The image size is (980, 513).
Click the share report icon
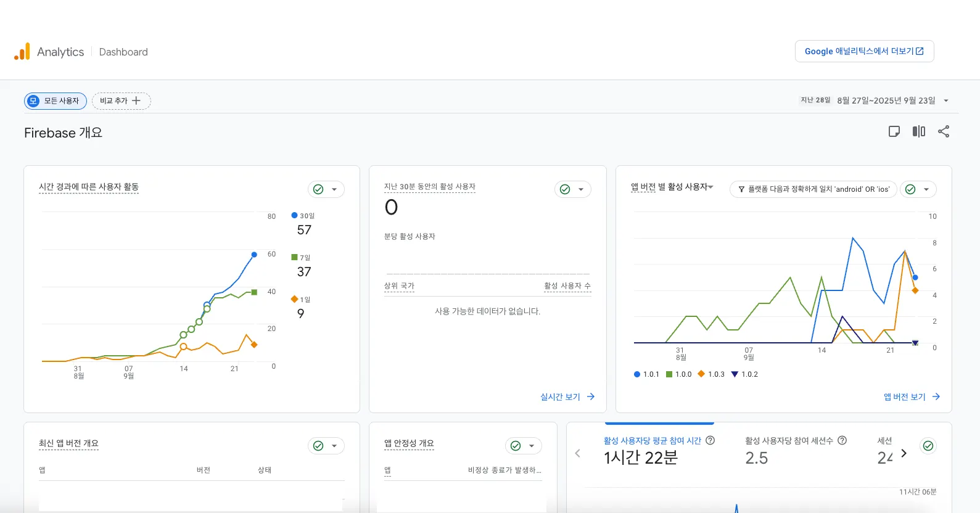pos(944,131)
